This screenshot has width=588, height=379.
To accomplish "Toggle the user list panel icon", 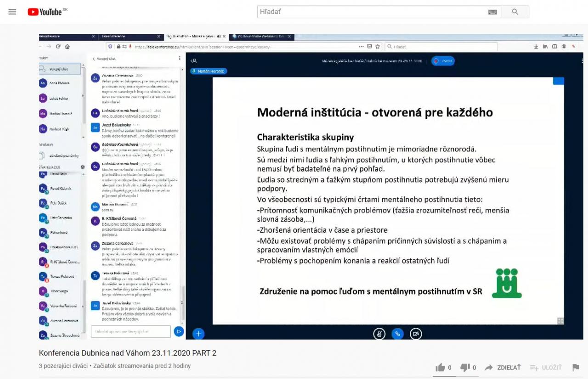I will click(194, 61).
